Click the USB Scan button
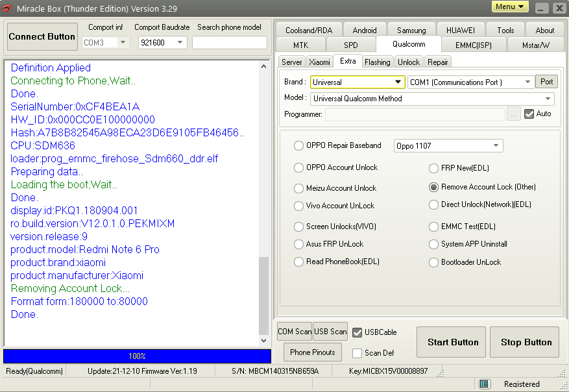Image resolution: width=569 pixels, height=392 pixels. [x=330, y=332]
